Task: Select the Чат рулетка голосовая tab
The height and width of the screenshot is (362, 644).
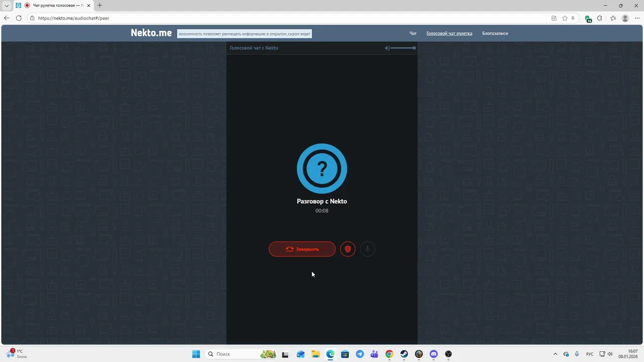Action: point(54,6)
